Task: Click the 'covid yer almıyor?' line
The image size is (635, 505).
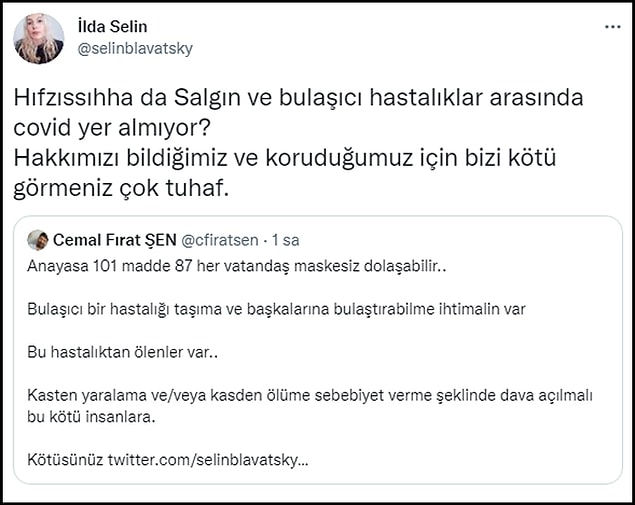Action: (x=112, y=128)
